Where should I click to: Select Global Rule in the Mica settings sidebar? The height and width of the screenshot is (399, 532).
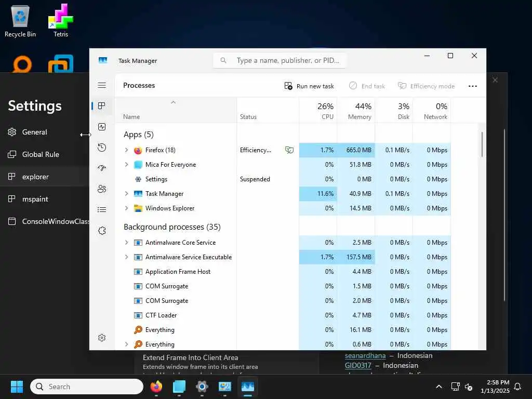(44, 154)
